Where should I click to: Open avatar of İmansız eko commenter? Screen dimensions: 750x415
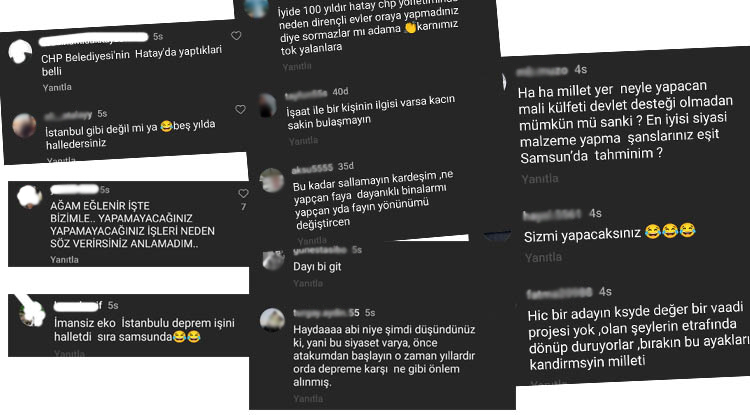pos(32,314)
